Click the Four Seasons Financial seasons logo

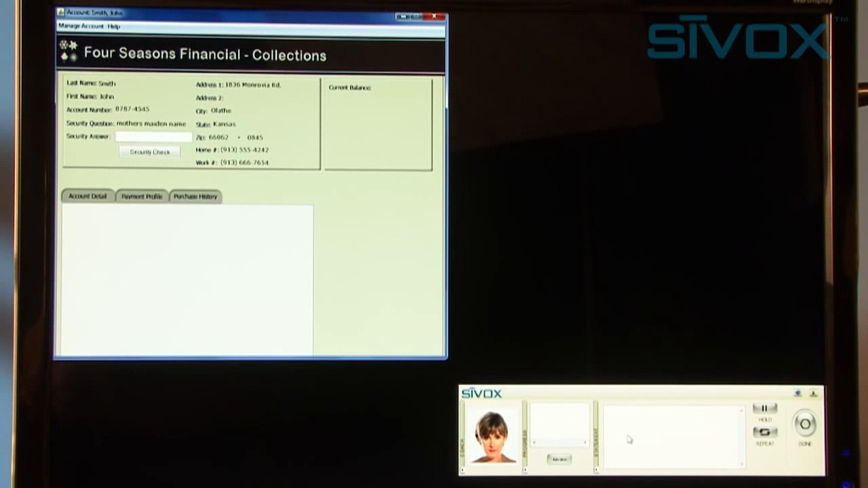click(68, 52)
